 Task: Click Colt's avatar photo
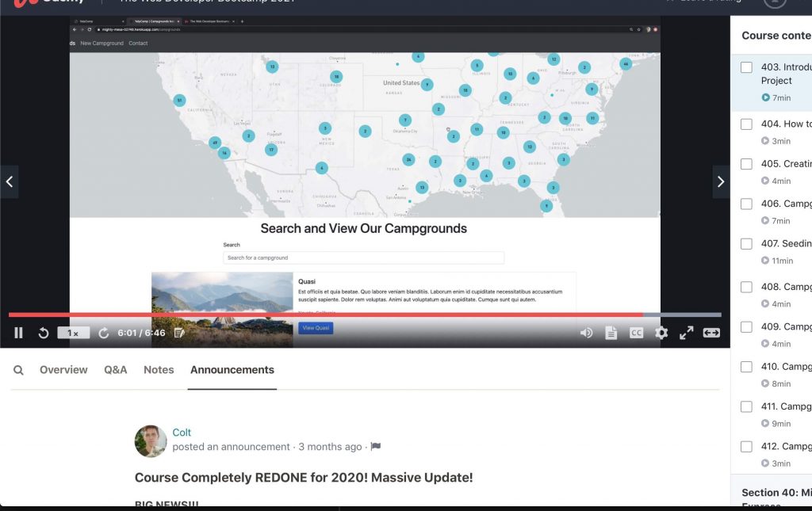(x=151, y=441)
